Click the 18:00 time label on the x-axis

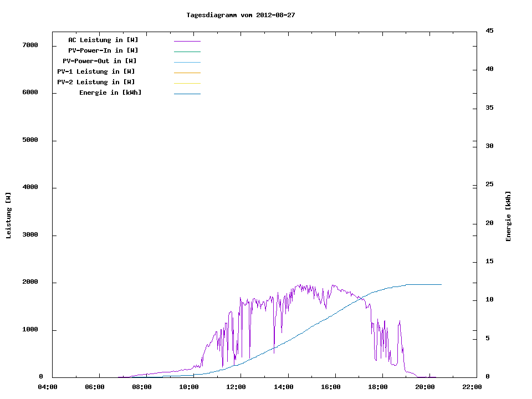pos(378,387)
